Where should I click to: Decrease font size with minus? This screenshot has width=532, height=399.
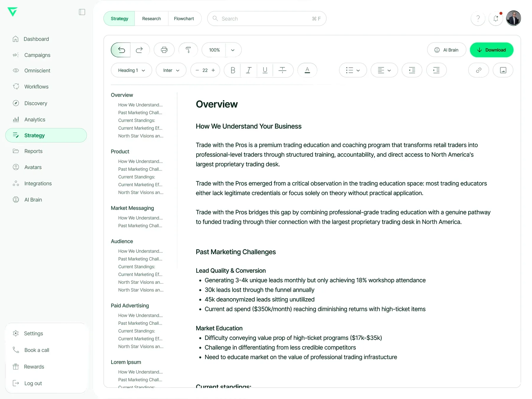tap(197, 70)
